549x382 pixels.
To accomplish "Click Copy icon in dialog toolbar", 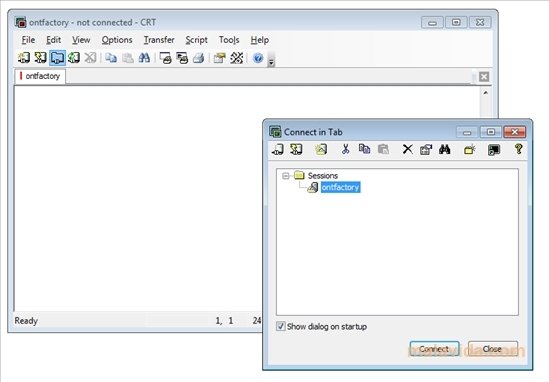I will [x=364, y=150].
